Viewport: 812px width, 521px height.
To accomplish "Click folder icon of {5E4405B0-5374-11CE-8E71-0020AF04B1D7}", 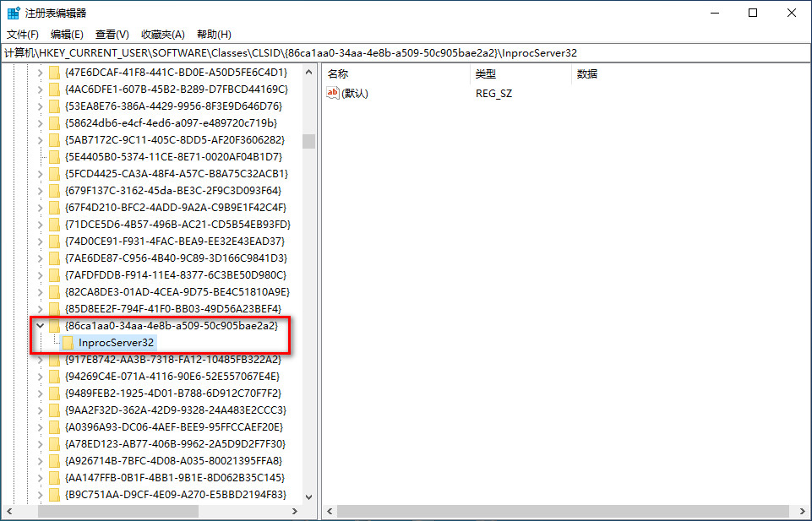I will pyautogui.click(x=55, y=156).
